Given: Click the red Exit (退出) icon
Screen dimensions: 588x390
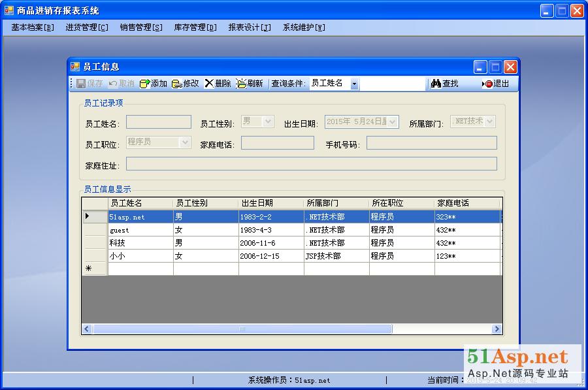Looking at the screenshot, I should [x=487, y=84].
